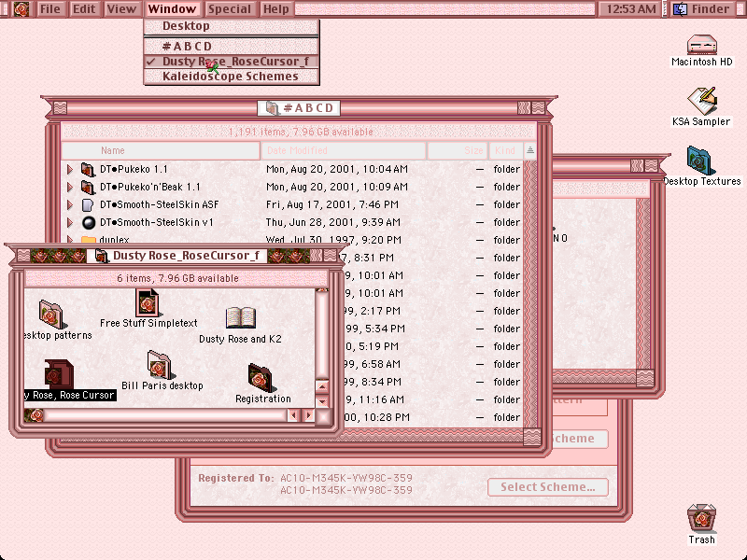Click the '6 items, 7.96 GB available' status

(177, 278)
